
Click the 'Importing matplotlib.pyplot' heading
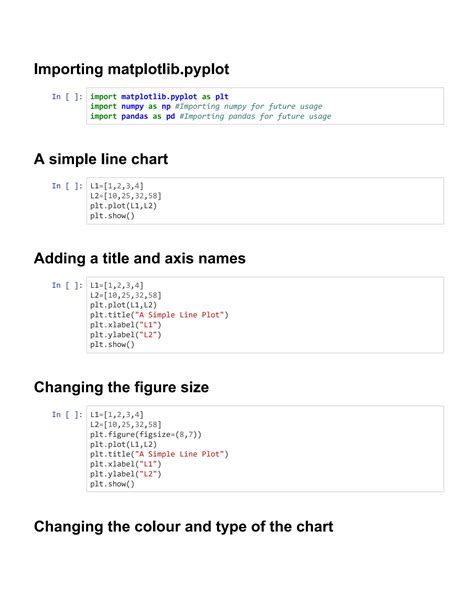point(131,69)
